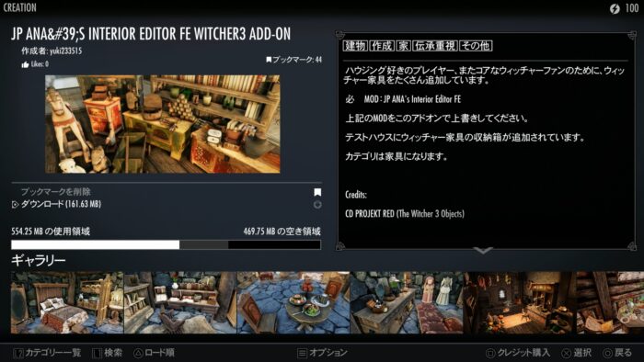Select the 建物 tag
644x362 pixels.
point(355,46)
